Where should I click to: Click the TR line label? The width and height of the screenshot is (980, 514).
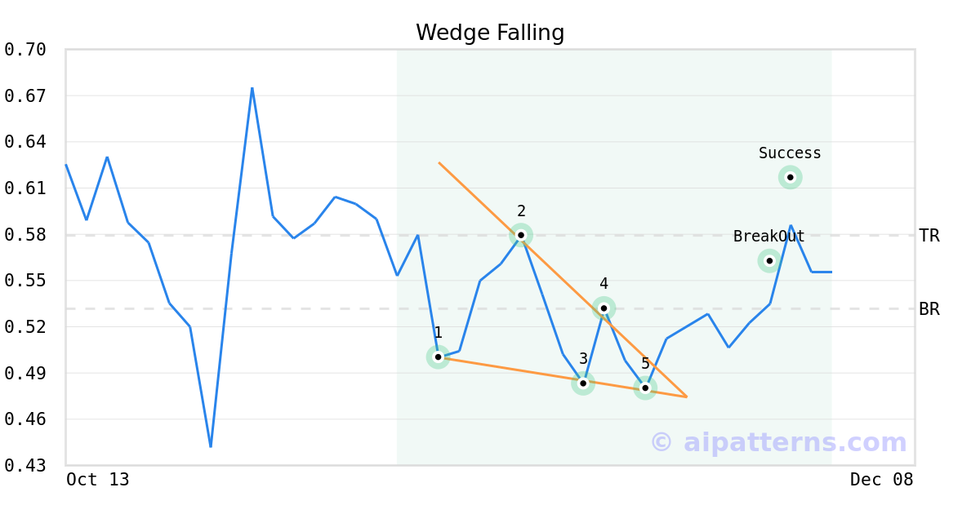929,236
